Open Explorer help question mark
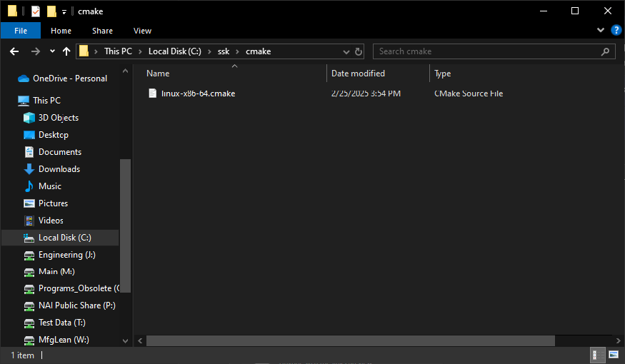Screen dimensions: 625x364 coord(616,30)
